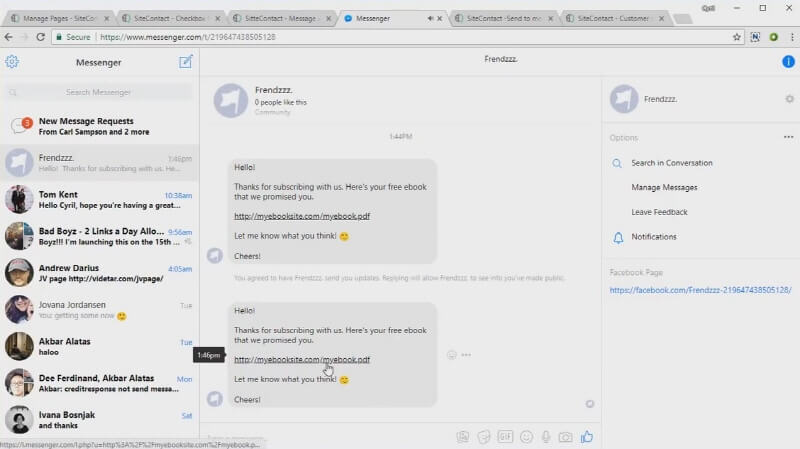Open Bad Boyz group conversation
800x449 pixels.
(x=99, y=236)
